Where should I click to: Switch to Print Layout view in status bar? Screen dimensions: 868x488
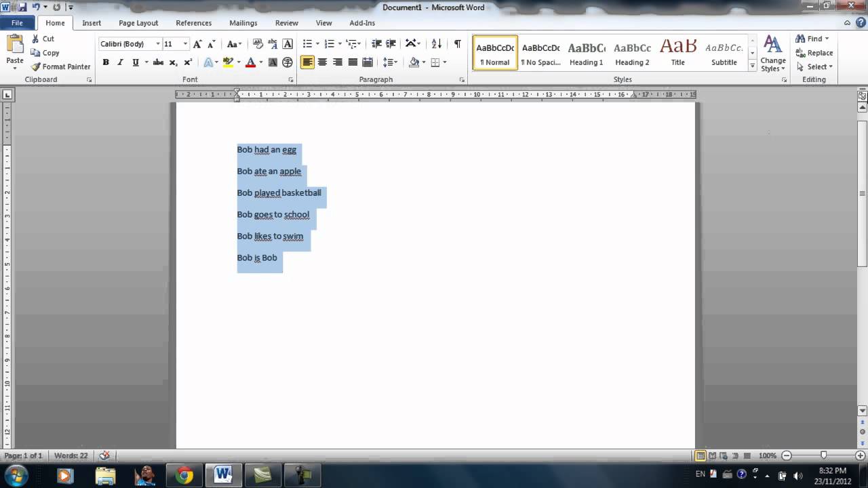[x=701, y=455]
